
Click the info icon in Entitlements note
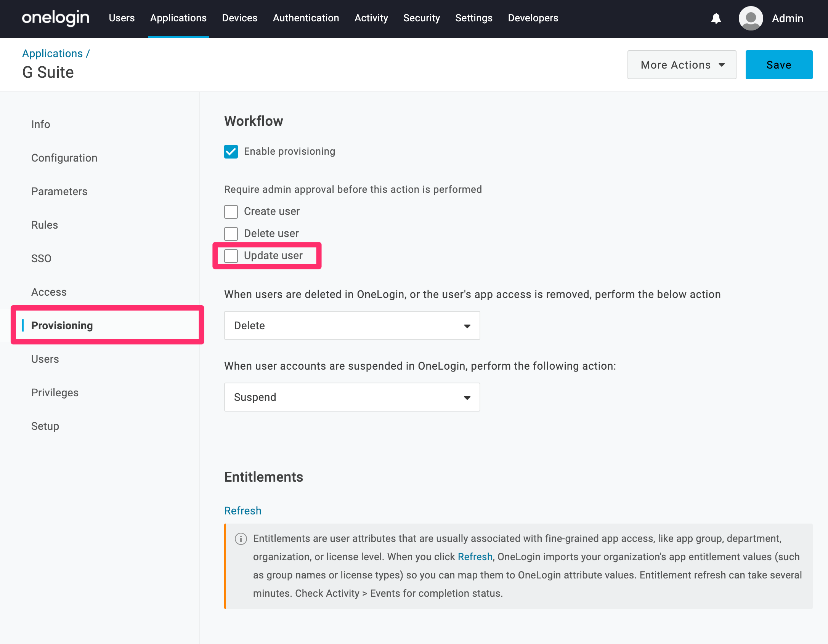click(x=241, y=539)
